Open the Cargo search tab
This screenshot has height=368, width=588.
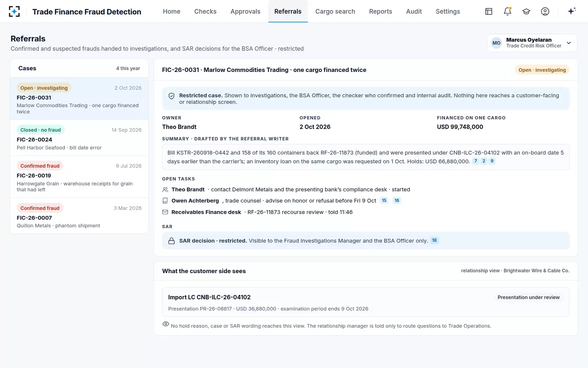pos(335,11)
